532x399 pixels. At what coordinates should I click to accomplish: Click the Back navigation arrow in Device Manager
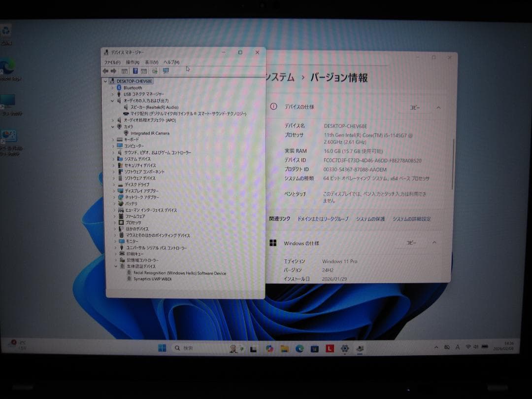[x=105, y=70]
